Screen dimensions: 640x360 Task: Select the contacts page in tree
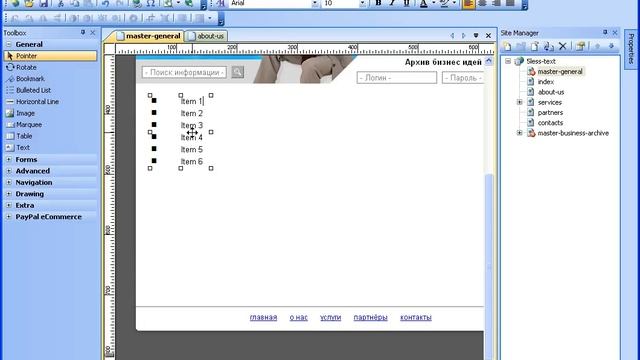point(550,122)
